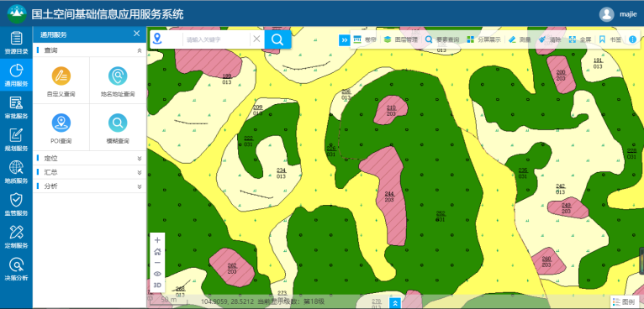Image resolution: width=644 pixels, height=309 pixels.
Task: Click map parcel label 200 203
Action: tap(561, 75)
